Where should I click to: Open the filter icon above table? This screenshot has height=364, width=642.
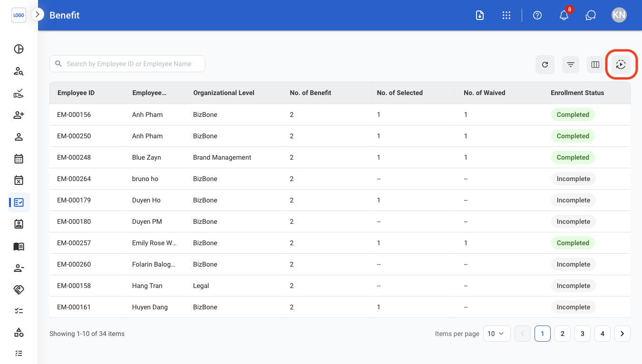(x=571, y=65)
